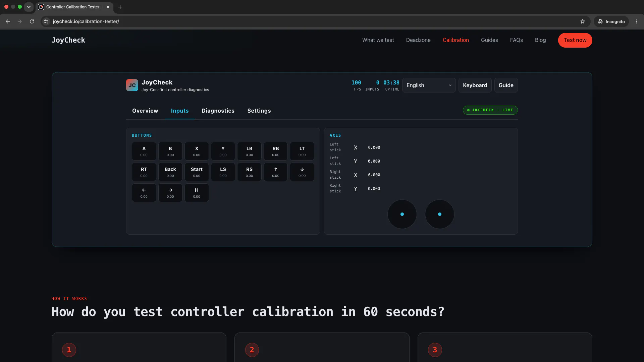The width and height of the screenshot is (644, 362).
Task: Click the FPS value 100
Action: coord(356,82)
